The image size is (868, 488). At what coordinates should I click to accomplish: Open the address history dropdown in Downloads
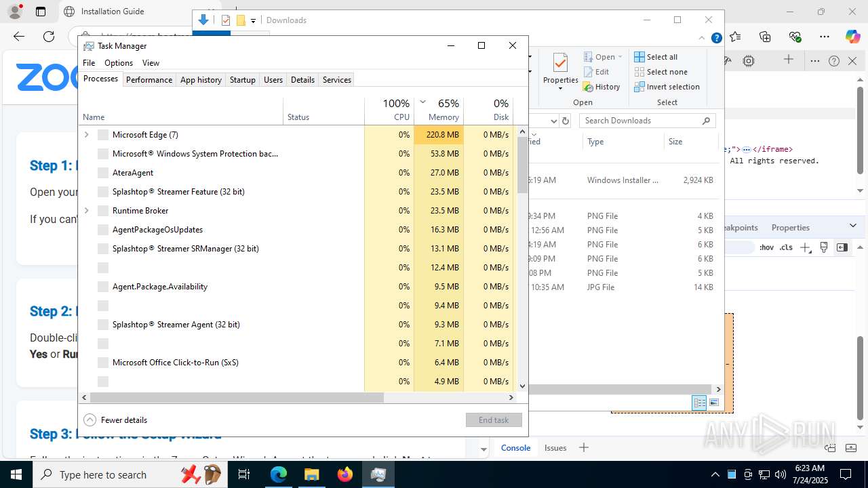(553, 121)
